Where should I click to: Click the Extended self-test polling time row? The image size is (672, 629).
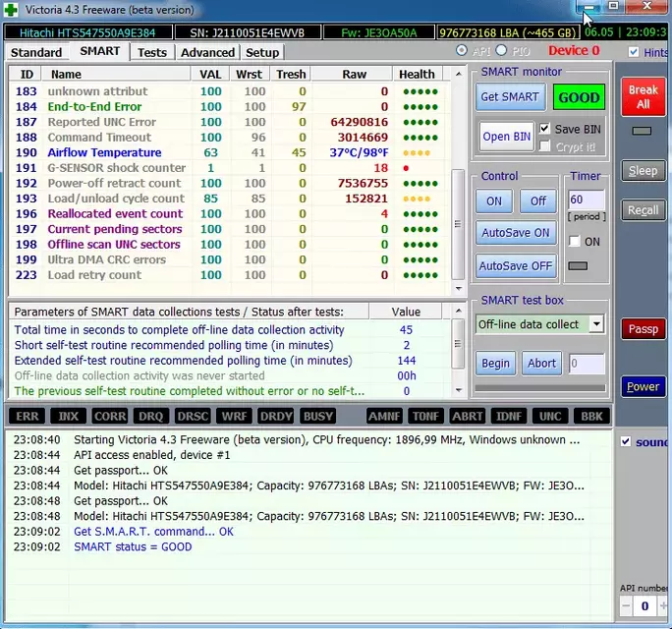point(229,361)
